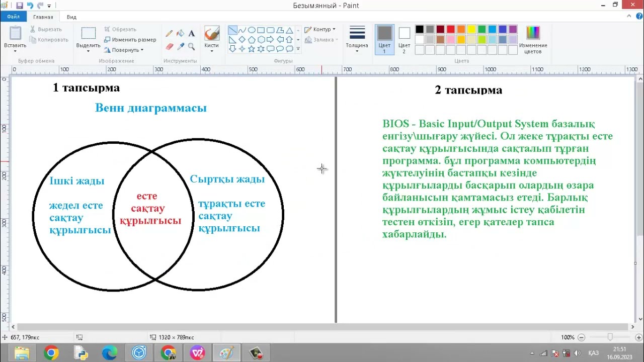Select the Magnifier tool
This screenshot has height=362, width=644.
191,46
